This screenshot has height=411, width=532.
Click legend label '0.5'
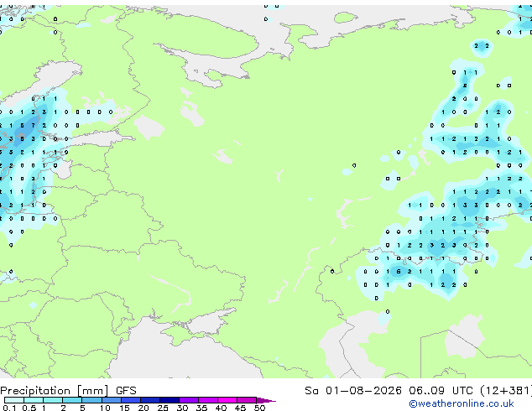pyautogui.click(x=29, y=408)
